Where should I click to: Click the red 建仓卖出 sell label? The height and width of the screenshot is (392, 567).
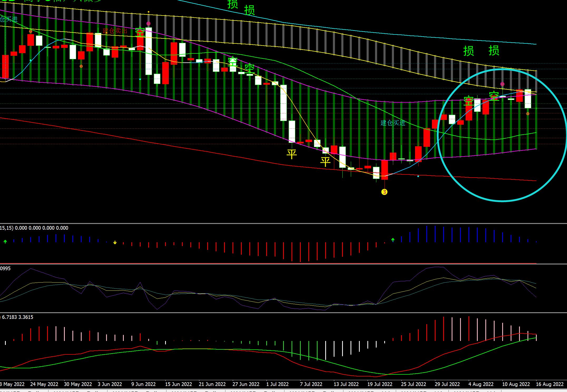(x=115, y=31)
